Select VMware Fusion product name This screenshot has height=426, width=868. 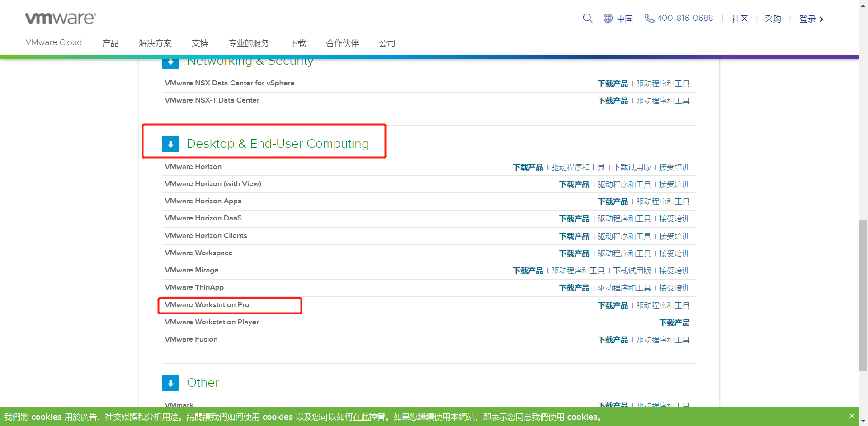191,339
